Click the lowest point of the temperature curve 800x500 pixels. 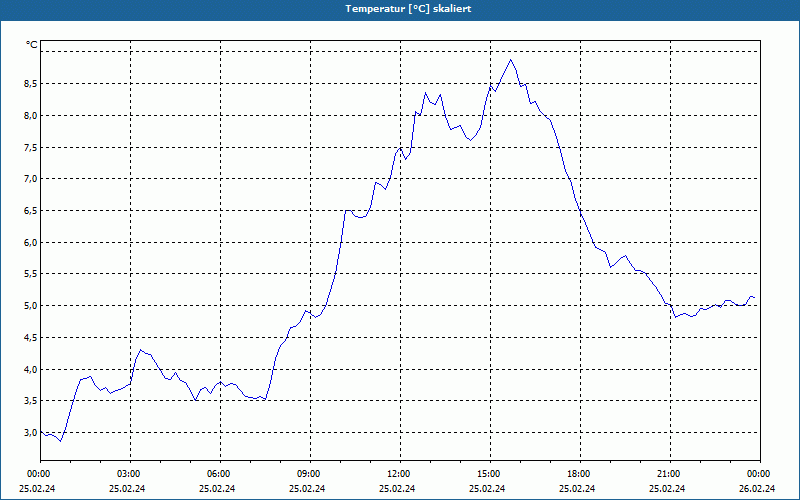pos(60,441)
